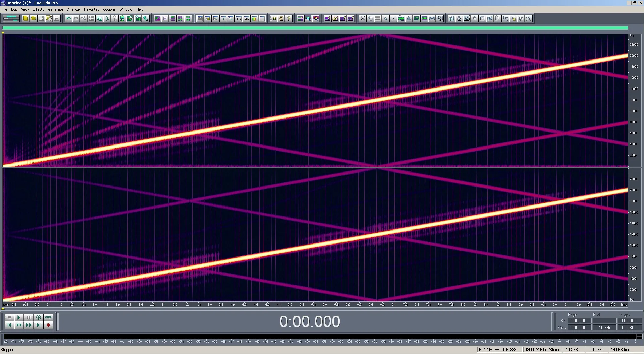This screenshot has height=354, width=644.
Task: Toggle the play cursor toolbar icon
Action: pos(223,18)
